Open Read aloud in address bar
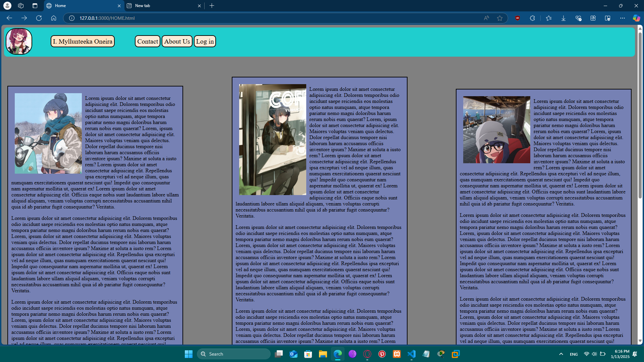Image resolution: width=644 pixels, height=362 pixels. click(x=486, y=18)
